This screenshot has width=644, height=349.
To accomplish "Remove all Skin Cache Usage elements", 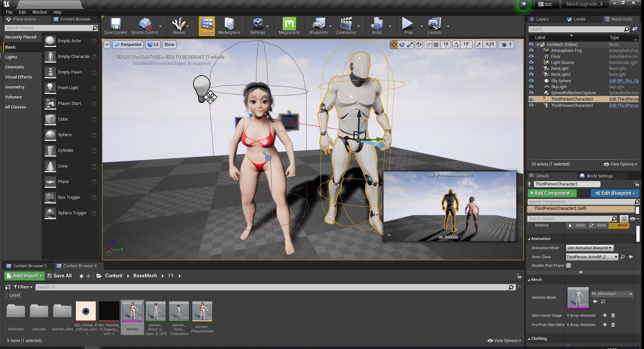I will [613, 315].
